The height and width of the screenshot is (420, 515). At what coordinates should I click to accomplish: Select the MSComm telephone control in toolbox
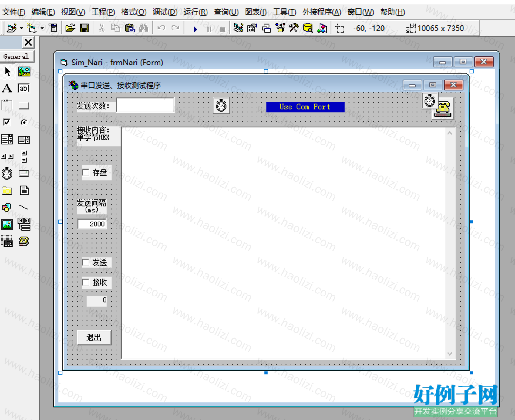[x=24, y=242]
